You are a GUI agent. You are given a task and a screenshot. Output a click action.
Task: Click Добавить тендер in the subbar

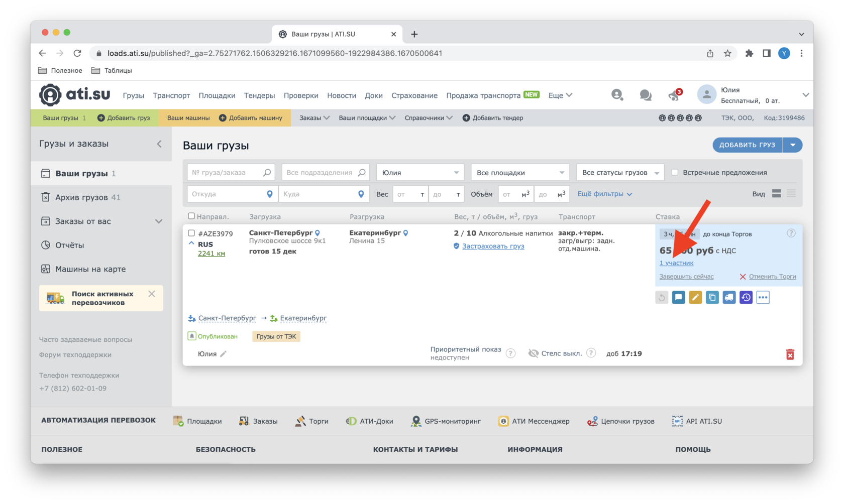point(493,118)
